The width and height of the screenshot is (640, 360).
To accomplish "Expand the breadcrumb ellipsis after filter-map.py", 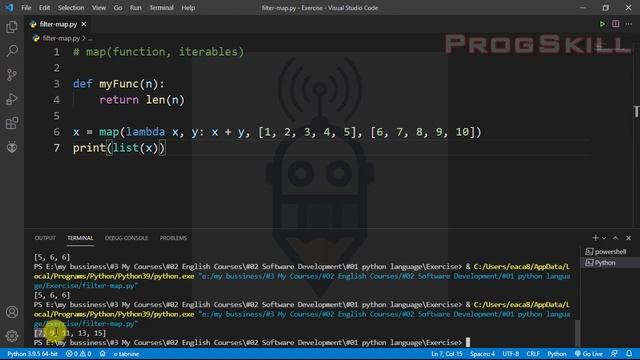I will click(x=90, y=38).
